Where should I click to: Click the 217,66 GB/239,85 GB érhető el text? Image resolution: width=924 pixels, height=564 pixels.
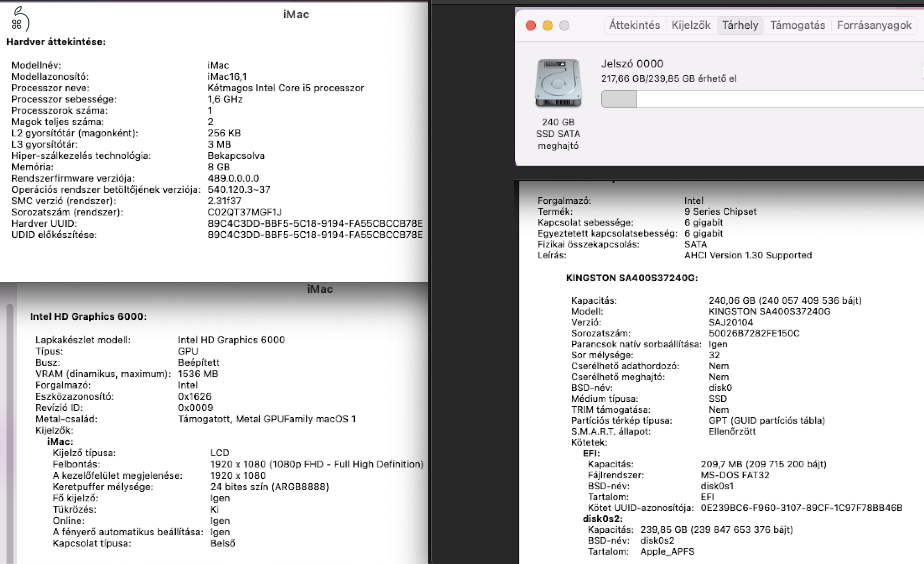[x=668, y=78]
